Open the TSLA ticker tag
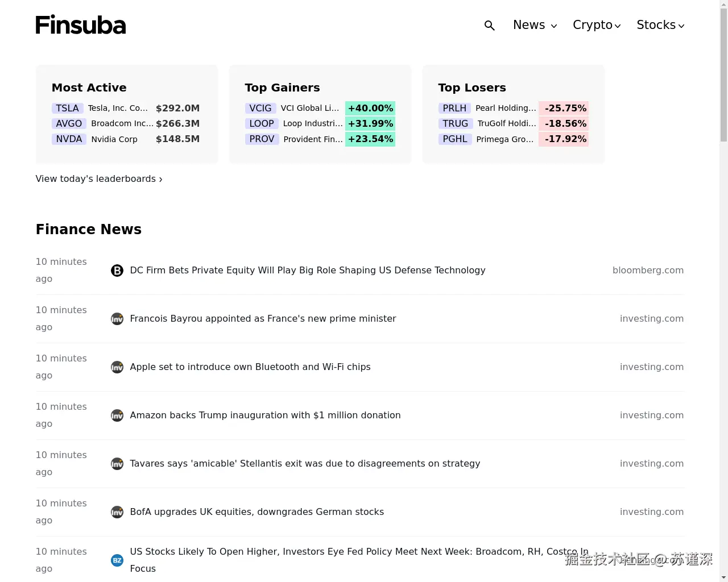 pos(67,108)
